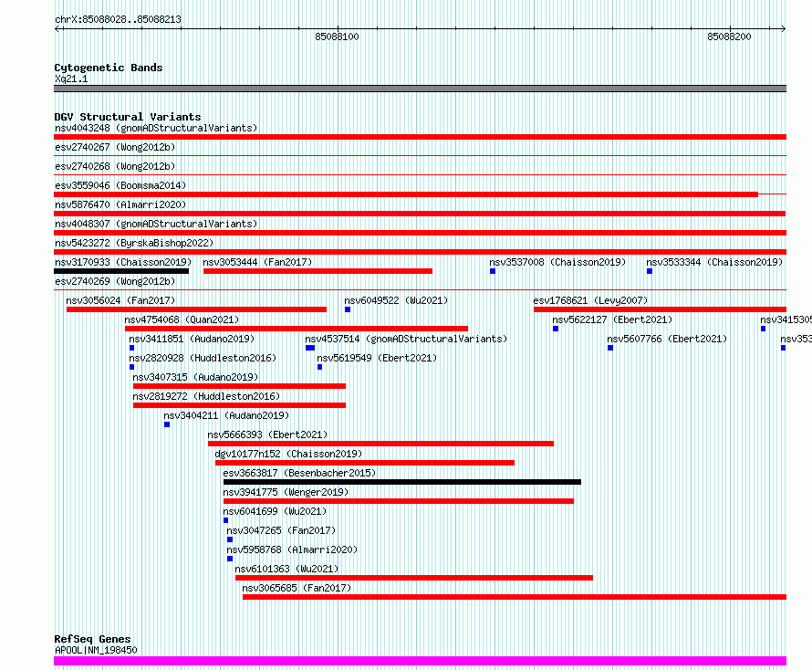
Task: Click the red bar under esv1768621 (Levy2007)
Action: (661, 309)
